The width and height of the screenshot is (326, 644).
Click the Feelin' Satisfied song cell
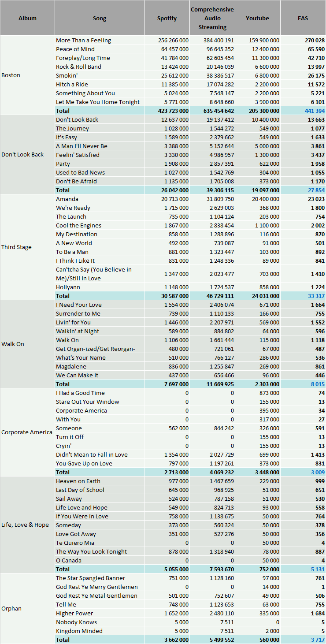point(100,155)
